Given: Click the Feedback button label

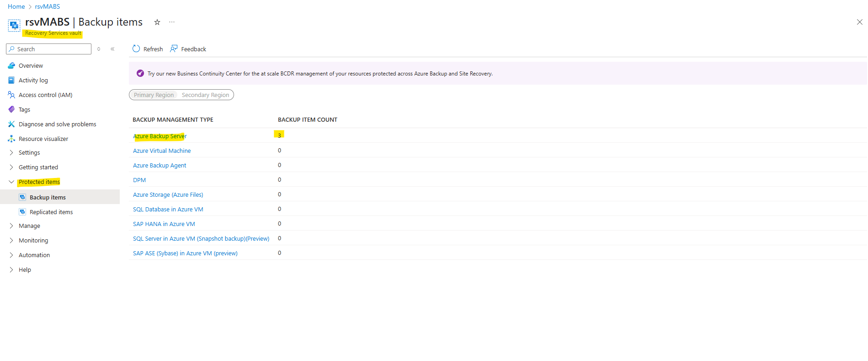Looking at the screenshot, I should point(194,49).
